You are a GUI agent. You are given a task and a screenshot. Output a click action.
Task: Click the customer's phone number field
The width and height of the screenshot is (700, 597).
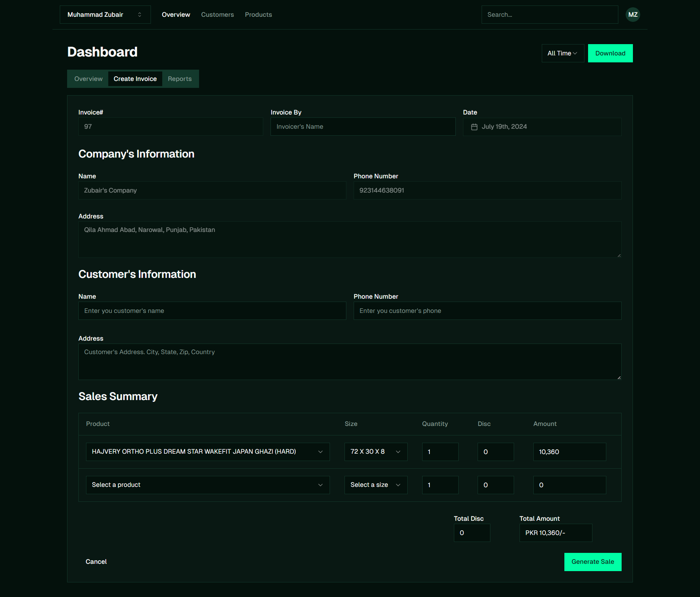(487, 311)
